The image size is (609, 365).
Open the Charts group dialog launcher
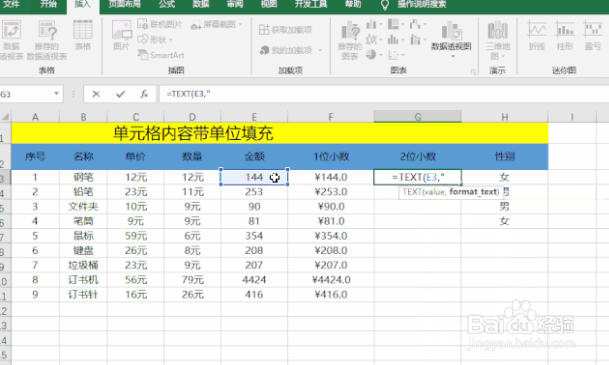tap(473, 71)
